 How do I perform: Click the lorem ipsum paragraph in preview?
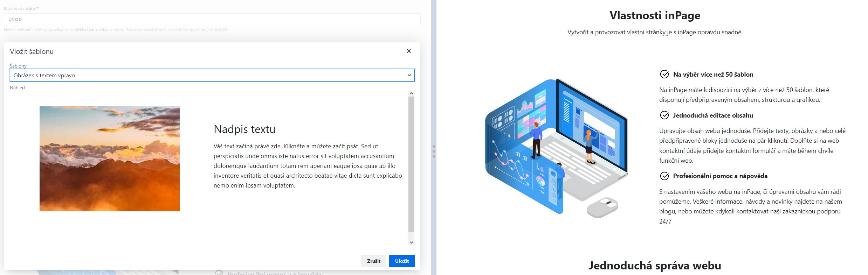coord(308,166)
